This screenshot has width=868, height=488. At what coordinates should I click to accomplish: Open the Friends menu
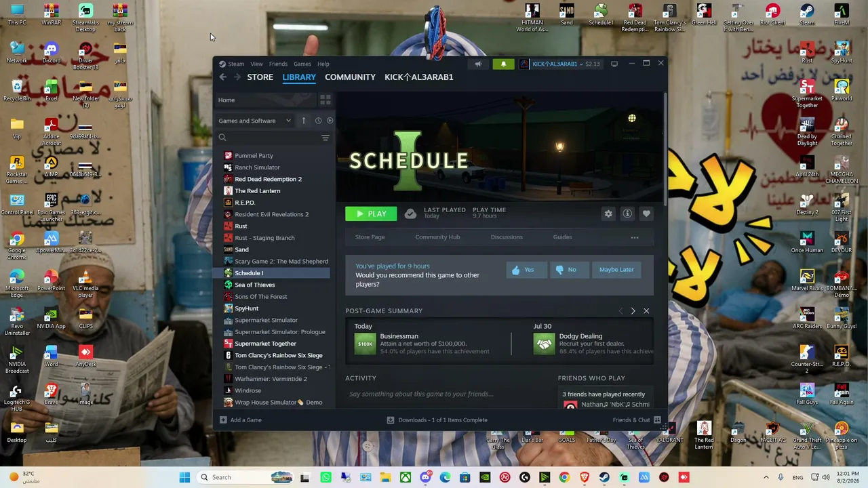point(278,64)
